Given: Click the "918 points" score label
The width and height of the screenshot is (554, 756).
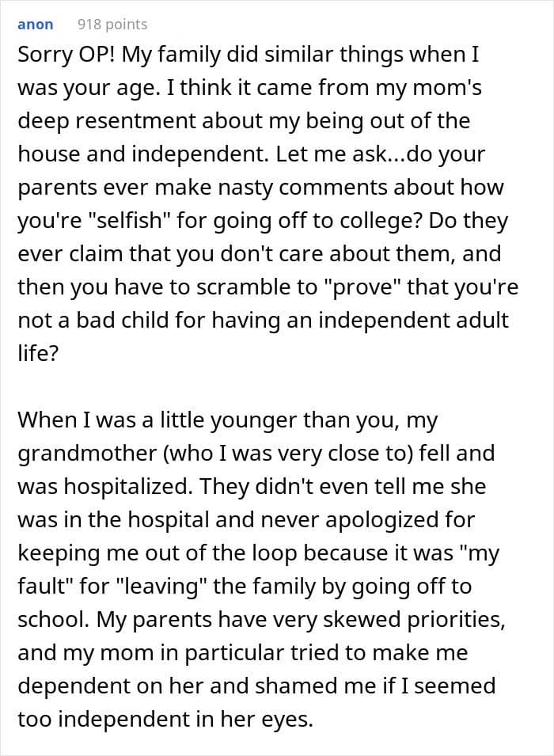Looking at the screenshot, I should [x=112, y=25].
